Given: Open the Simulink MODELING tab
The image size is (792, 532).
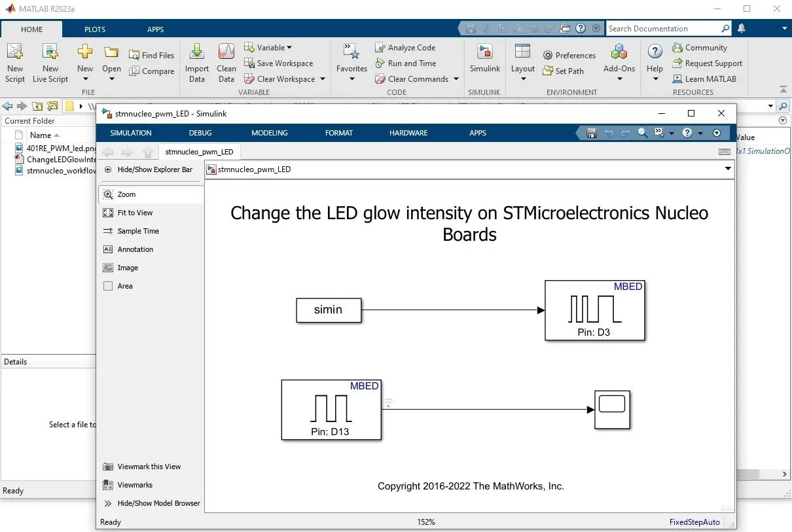Looking at the screenshot, I should pos(270,133).
